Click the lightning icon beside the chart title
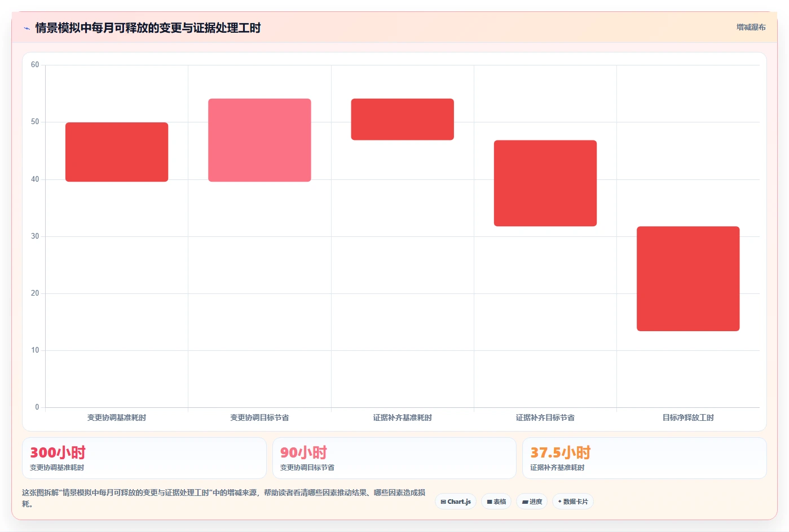This screenshot has width=789, height=532. 27,28
